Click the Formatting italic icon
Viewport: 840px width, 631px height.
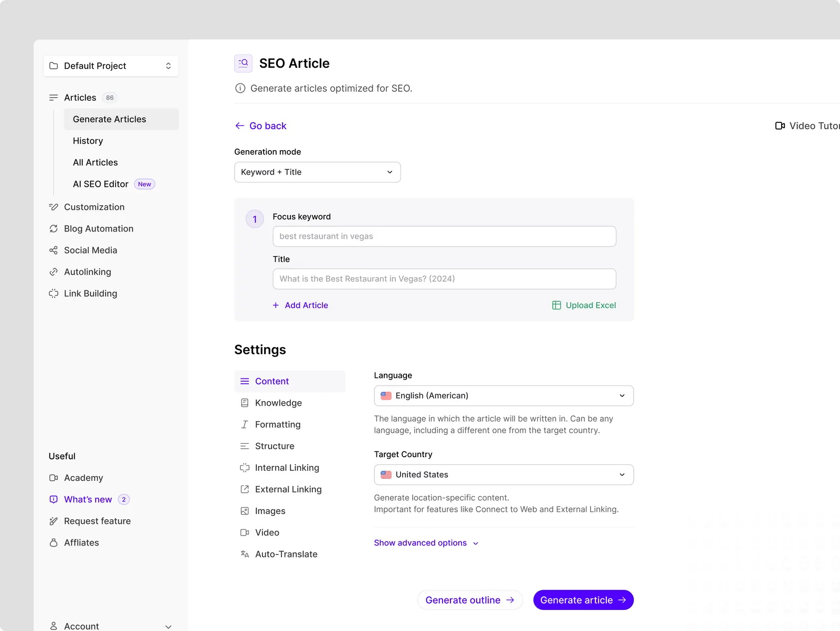[x=245, y=424]
